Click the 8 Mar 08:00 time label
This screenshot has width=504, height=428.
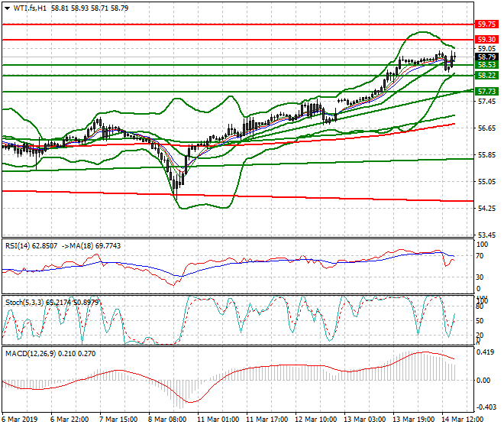[x=167, y=420]
